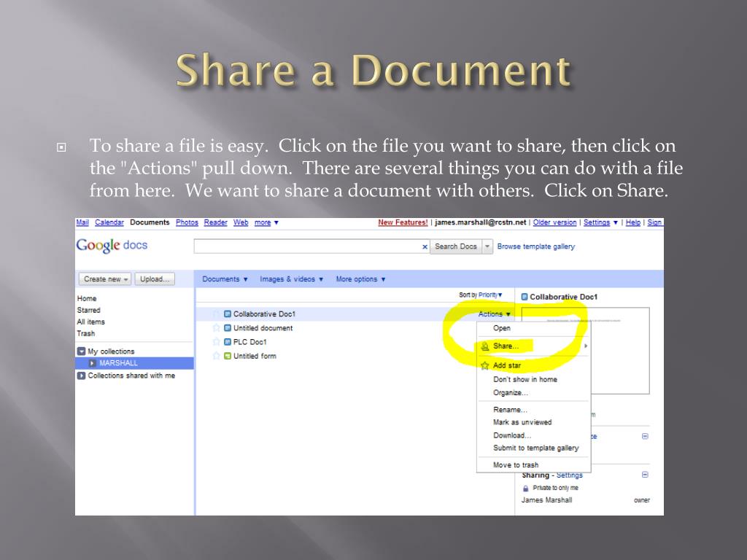Click doc icon beside Collaborative Doc1 preview title

[x=525, y=297]
